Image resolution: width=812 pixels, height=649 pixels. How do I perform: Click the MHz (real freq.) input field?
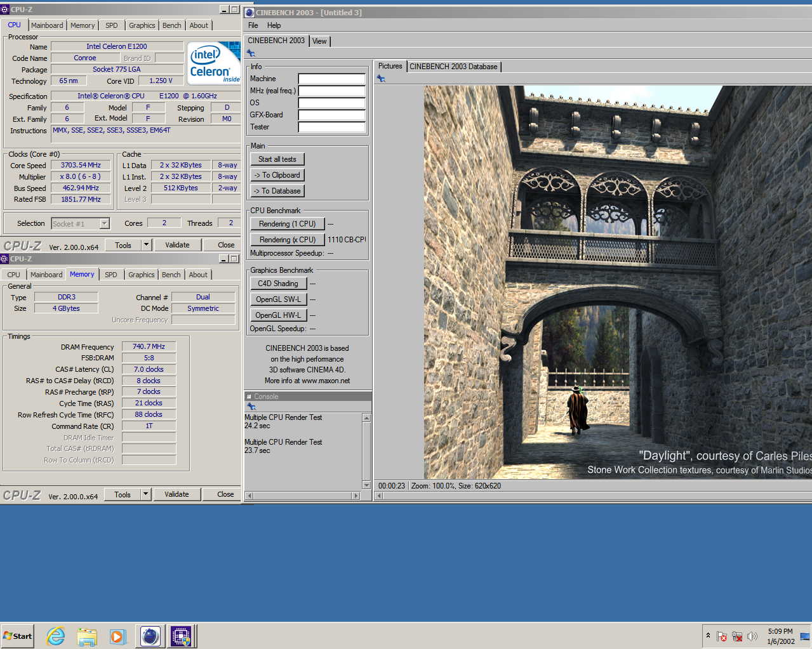point(332,91)
